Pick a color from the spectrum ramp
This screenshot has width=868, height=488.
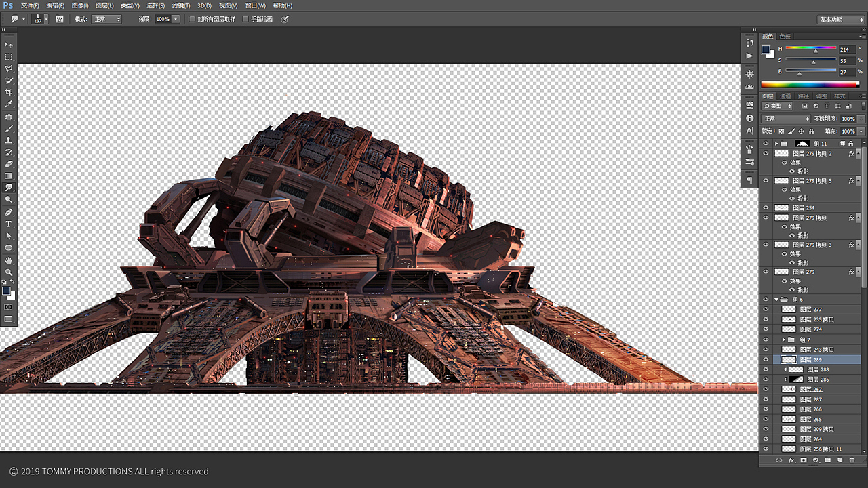click(x=810, y=85)
